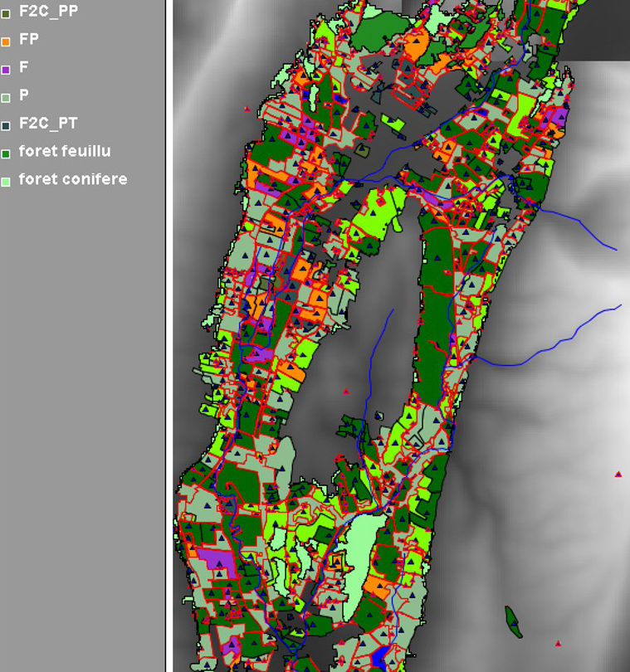Screen dimensions: 630x672
Task: Click the isolated dark green polygon at bottom right
Action: pos(513,621)
